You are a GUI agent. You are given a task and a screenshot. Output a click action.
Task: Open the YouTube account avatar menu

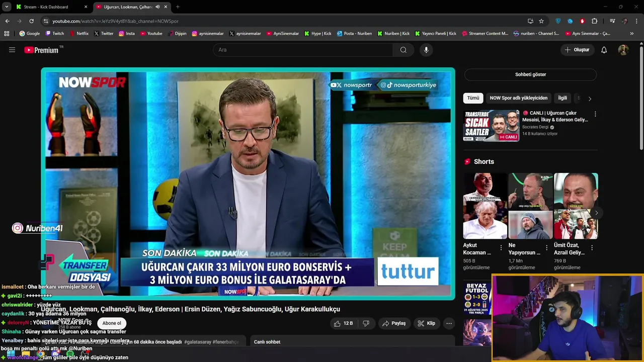[623, 50]
